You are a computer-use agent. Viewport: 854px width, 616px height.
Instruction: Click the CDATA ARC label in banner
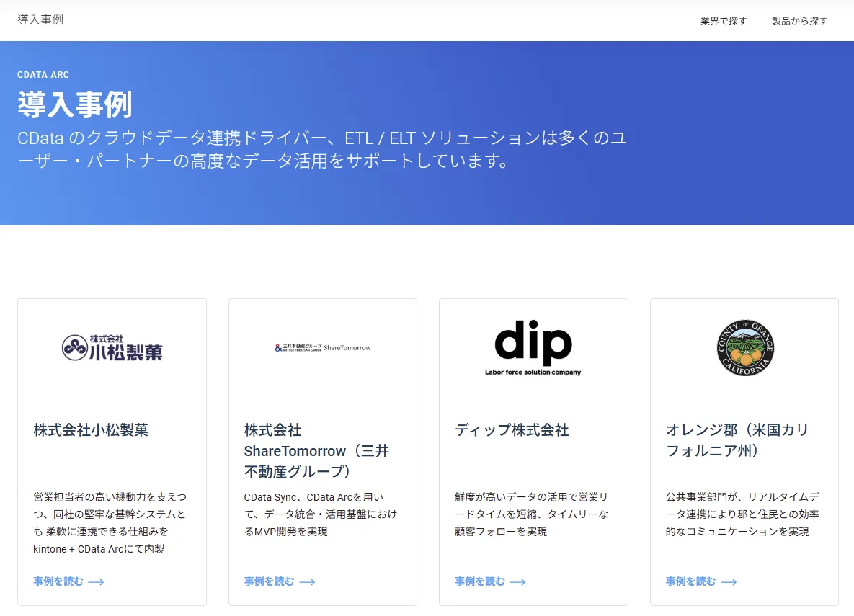pyautogui.click(x=43, y=75)
